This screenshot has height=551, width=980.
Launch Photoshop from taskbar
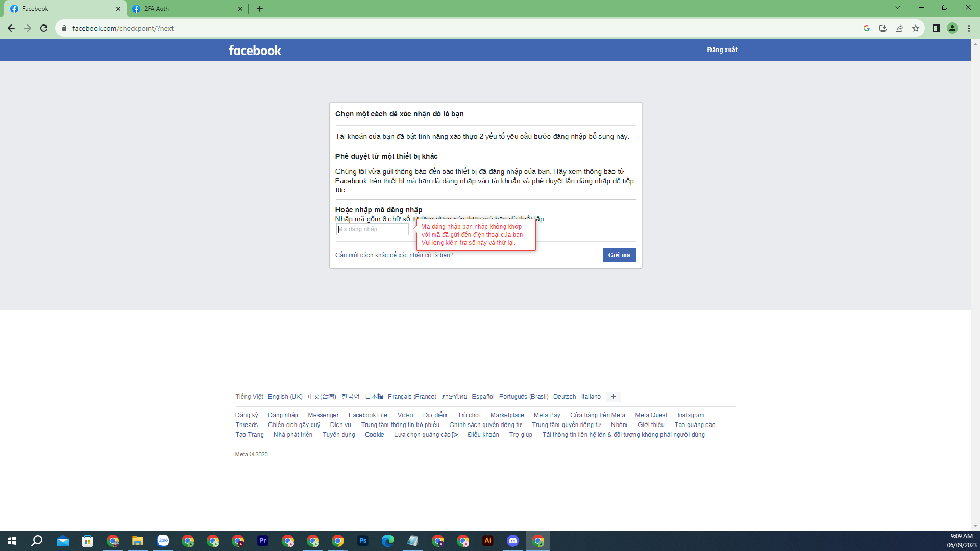point(363,541)
